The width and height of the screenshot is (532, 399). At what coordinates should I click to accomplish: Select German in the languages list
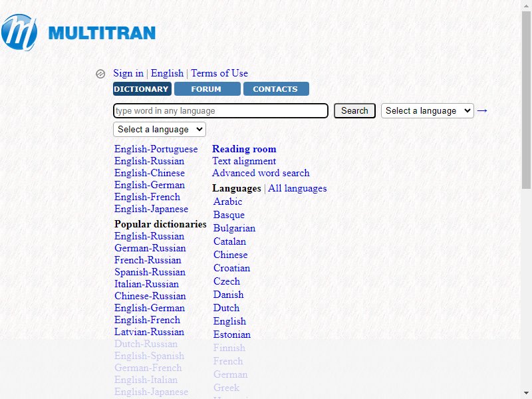[230, 374]
